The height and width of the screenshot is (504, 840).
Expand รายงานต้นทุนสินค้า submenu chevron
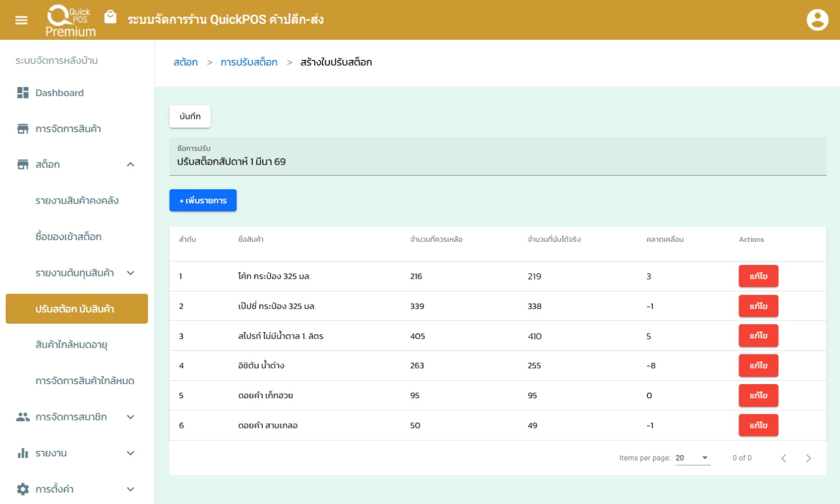point(130,273)
